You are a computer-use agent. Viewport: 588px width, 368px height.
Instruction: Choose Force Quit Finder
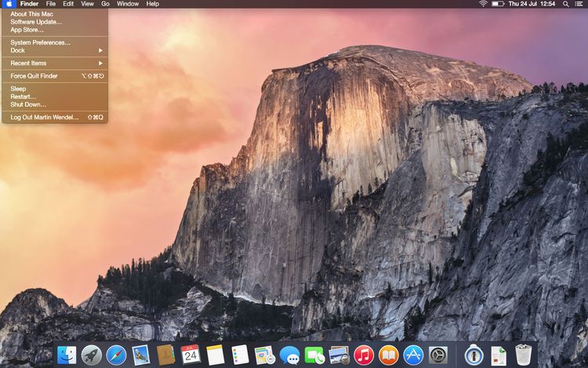click(x=34, y=76)
